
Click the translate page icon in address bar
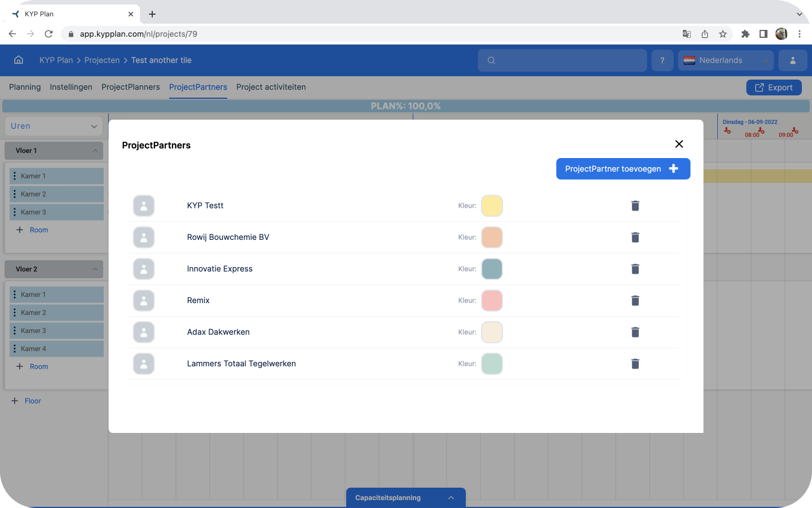(687, 34)
